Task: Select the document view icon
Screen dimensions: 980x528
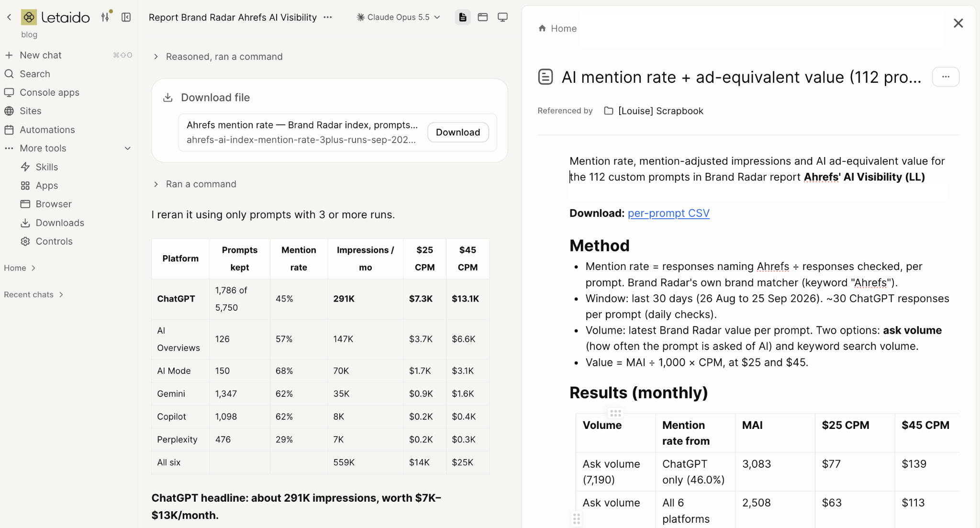Action: point(463,17)
